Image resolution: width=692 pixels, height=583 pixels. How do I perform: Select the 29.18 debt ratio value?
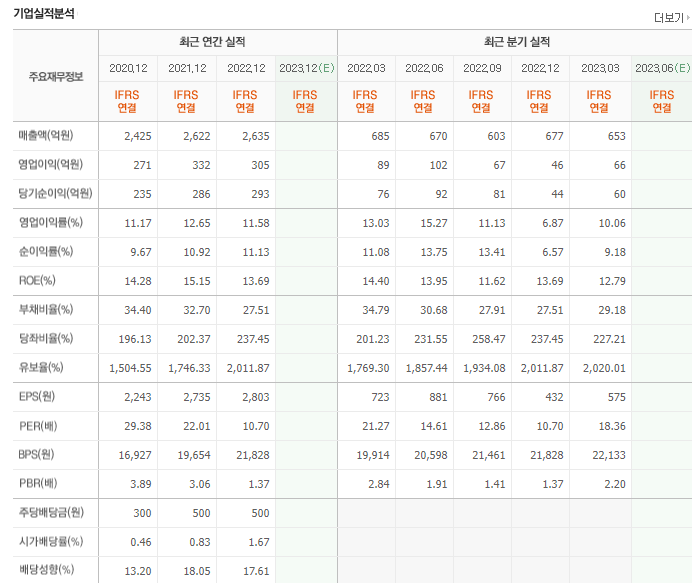[x=612, y=310]
